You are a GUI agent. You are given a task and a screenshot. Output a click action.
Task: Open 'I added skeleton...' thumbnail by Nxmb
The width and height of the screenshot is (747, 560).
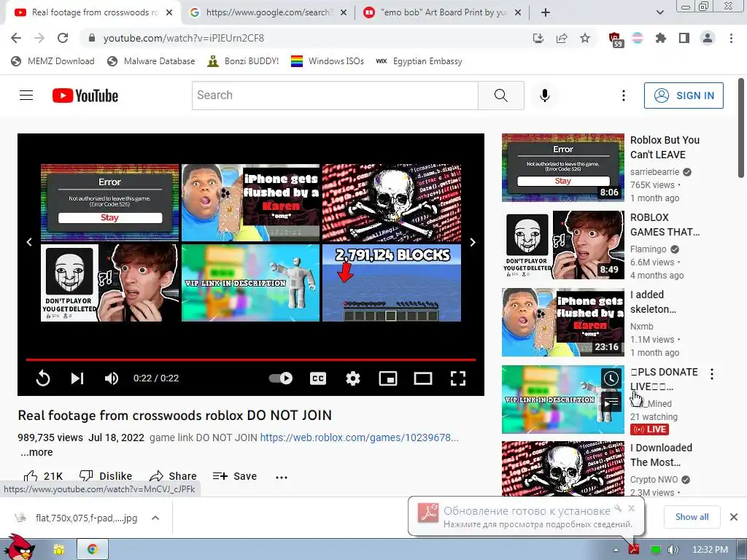click(x=562, y=322)
